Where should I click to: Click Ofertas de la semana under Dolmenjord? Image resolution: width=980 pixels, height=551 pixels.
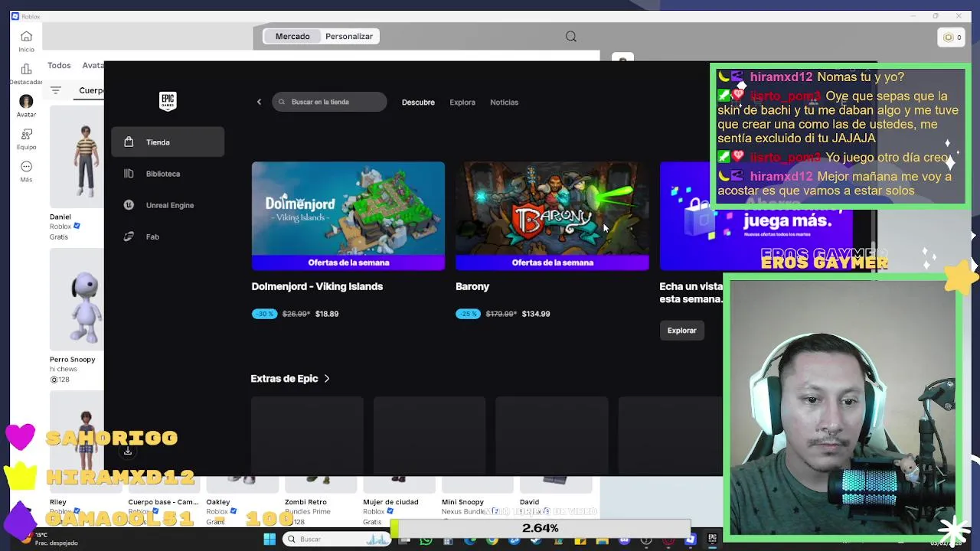click(348, 262)
